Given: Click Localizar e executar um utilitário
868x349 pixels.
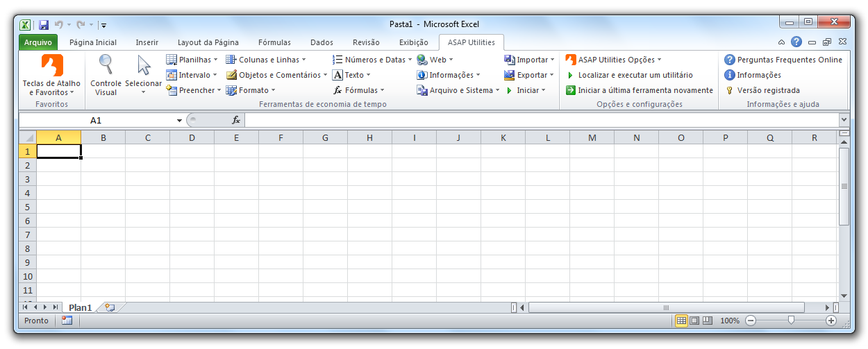Looking at the screenshot, I should (x=629, y=75).
